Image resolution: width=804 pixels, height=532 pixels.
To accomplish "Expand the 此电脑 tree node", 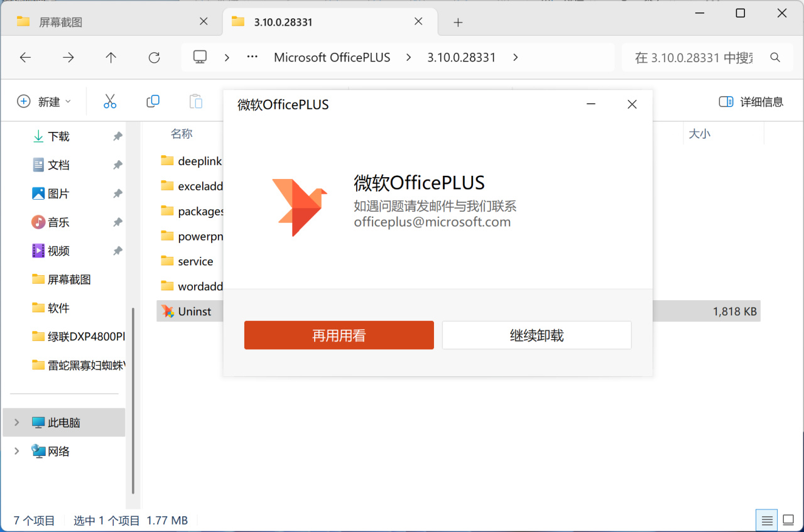I will 17,422.
